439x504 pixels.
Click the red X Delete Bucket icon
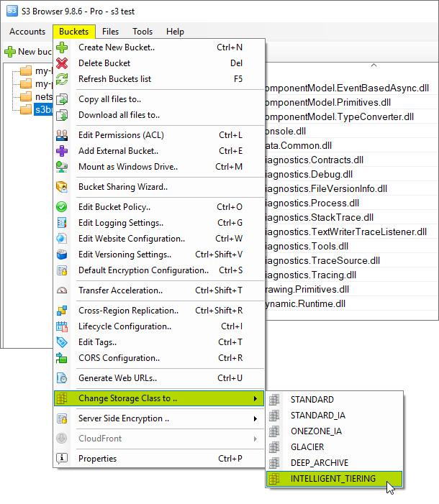tap(62, 63)
